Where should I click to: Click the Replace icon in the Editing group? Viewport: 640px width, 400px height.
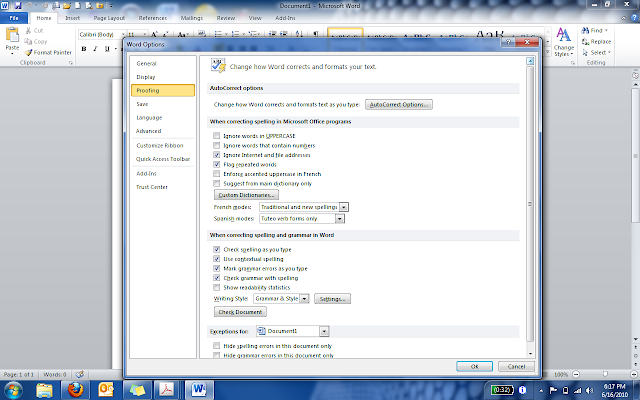pyautogui.click(x=585, y=42)
